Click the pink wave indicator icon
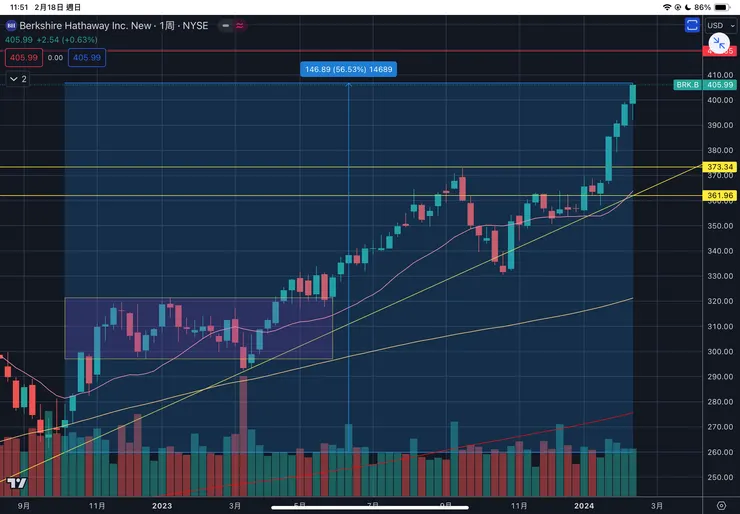The width and height of the screenshot is (740, 514). pyautogui.click(x=240, y=25)
